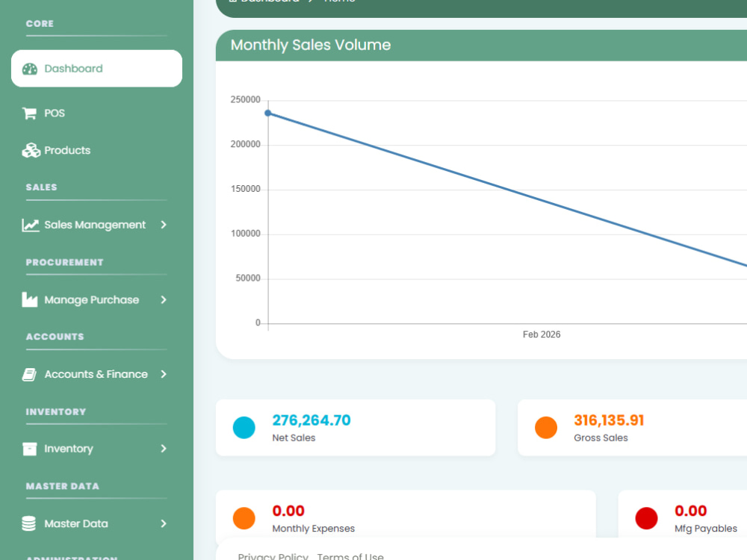Open the Privacy Policy link
The width and height of the screenshot is (747, 560).
click(x=273, y=556)
